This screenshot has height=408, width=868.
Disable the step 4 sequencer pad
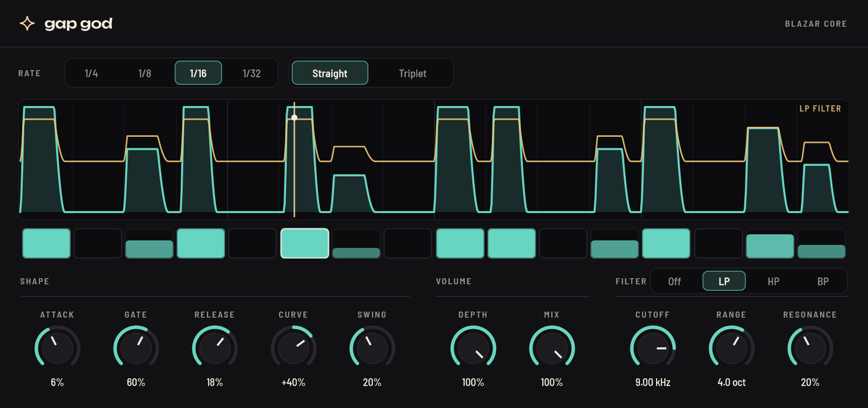coord(201,243)
